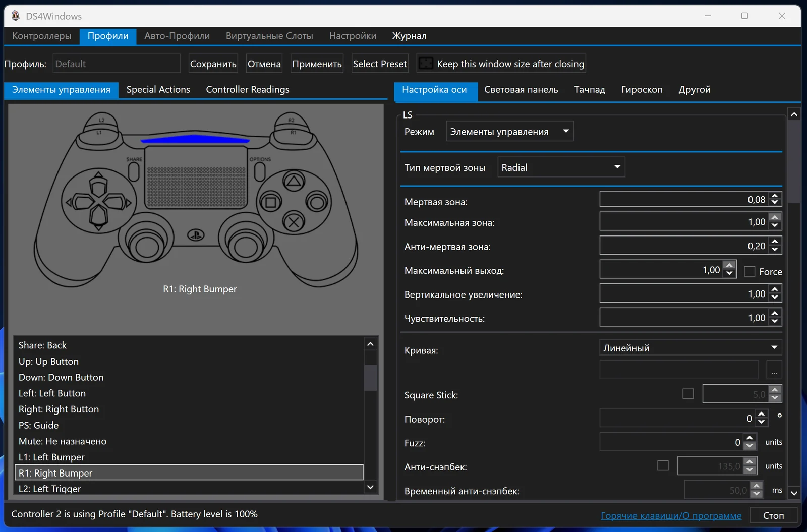
Task: Click the R1 bumper on controller image
Action: point(293,132)
